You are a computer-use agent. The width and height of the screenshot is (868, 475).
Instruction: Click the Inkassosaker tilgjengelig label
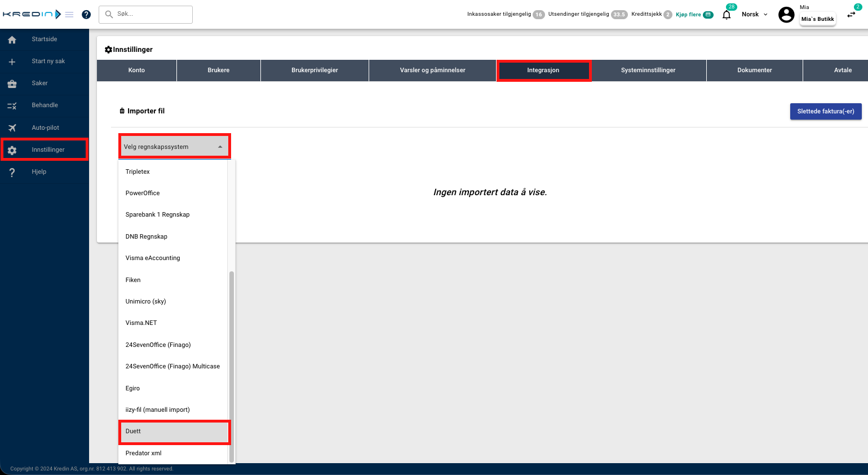tap(499, 14)
